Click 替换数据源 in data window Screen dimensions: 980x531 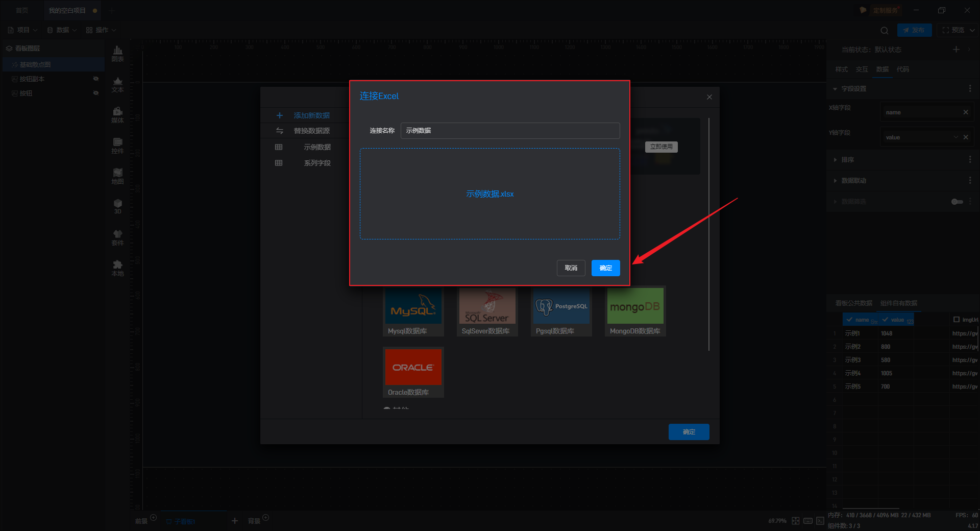(311, 131)
